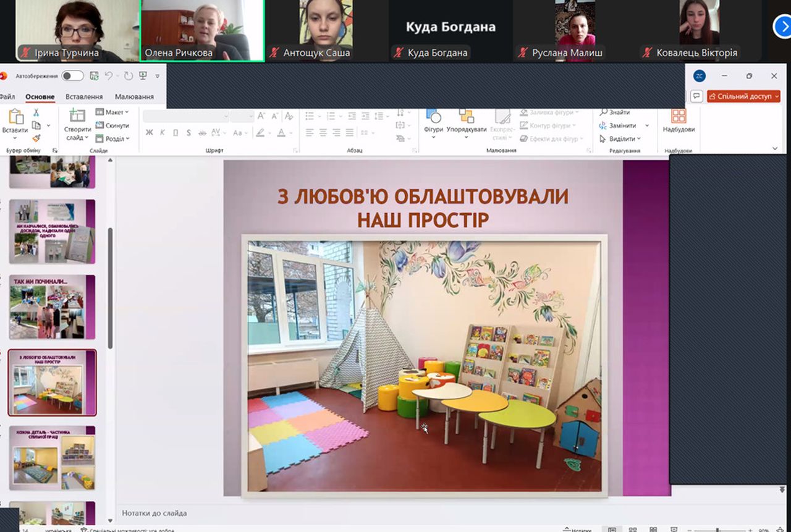Open the Малювання ribbon tab

coord(134,97)
